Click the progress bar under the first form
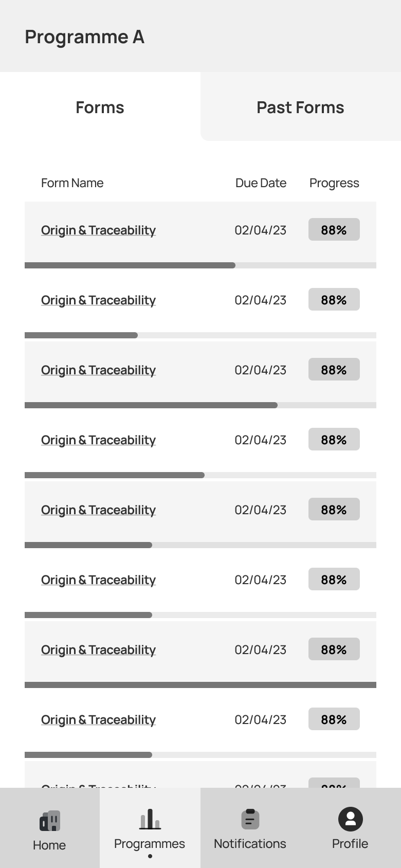401x868 pixels. click(x=200, y=265)
